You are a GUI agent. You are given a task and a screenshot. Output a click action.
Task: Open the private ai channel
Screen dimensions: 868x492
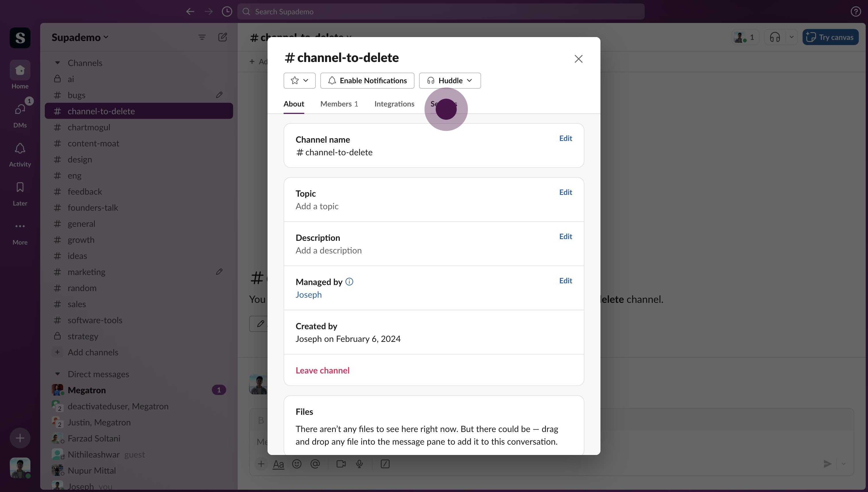pyautogui.click(x=139, y=79)
